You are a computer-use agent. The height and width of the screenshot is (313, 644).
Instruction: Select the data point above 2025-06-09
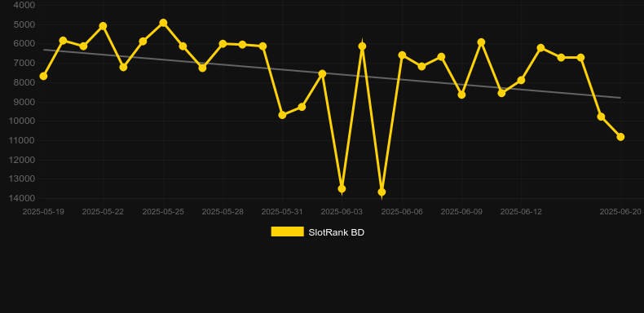(x=461, y=95)
